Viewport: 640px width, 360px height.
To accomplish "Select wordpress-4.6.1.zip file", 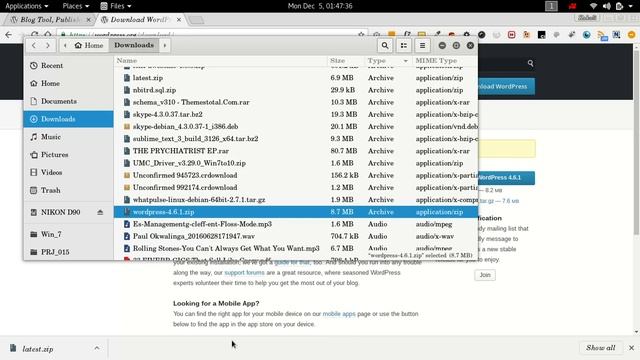I will pyautogui.click(x=296, y=212).
